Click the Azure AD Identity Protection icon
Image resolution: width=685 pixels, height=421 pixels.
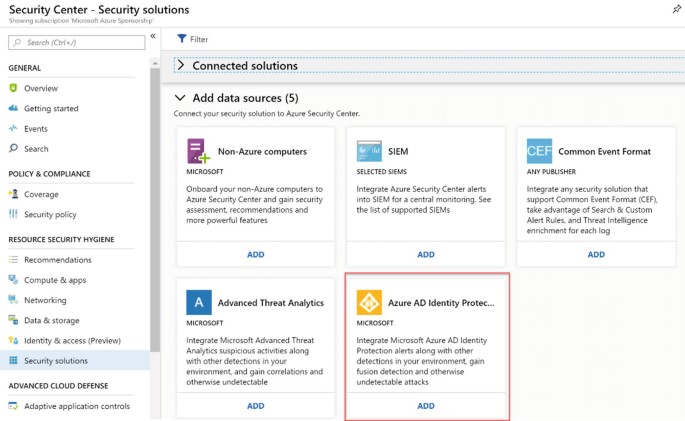(x=369, y=302)
